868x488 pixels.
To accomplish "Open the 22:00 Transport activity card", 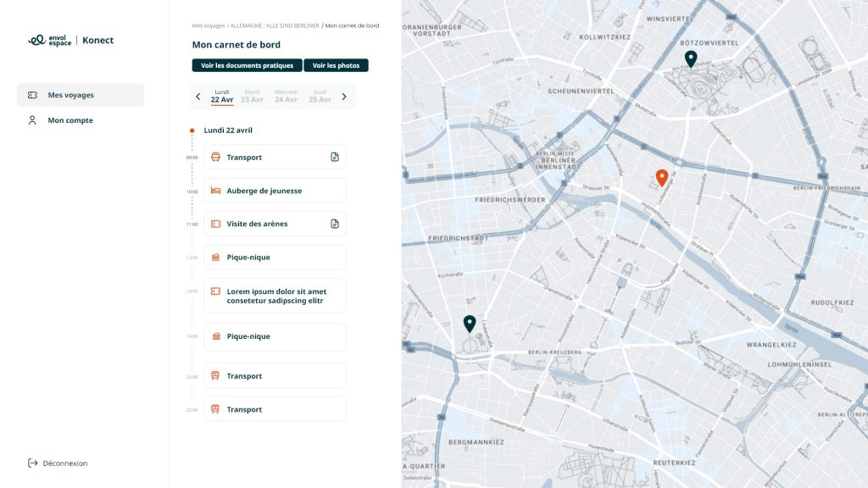I will coord(275,409).
